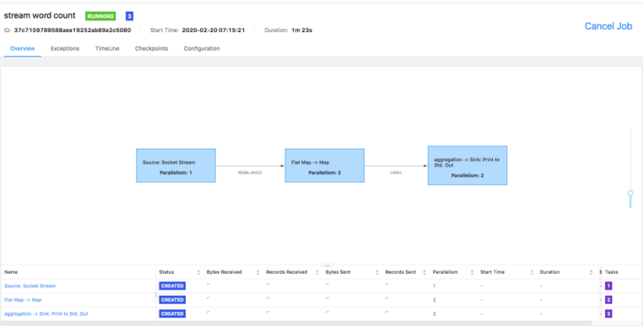Click the purple Tasks badge for Source: Socket Stream

609,286
